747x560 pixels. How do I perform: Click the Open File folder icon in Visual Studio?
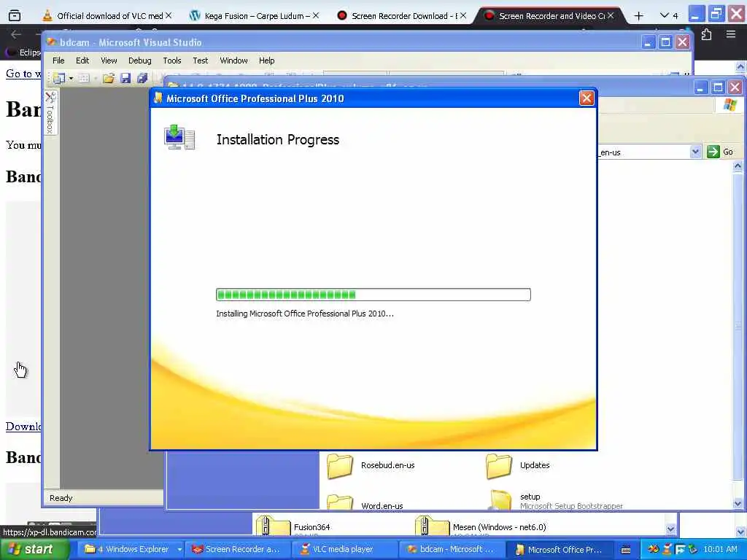coord(109,78)
